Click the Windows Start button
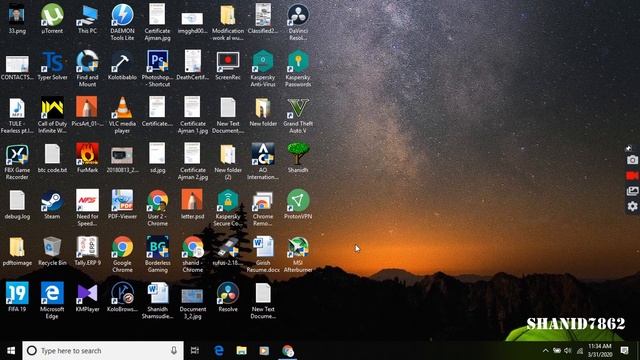The height and width of the screenshot is (360, 640). coord(11,351)
